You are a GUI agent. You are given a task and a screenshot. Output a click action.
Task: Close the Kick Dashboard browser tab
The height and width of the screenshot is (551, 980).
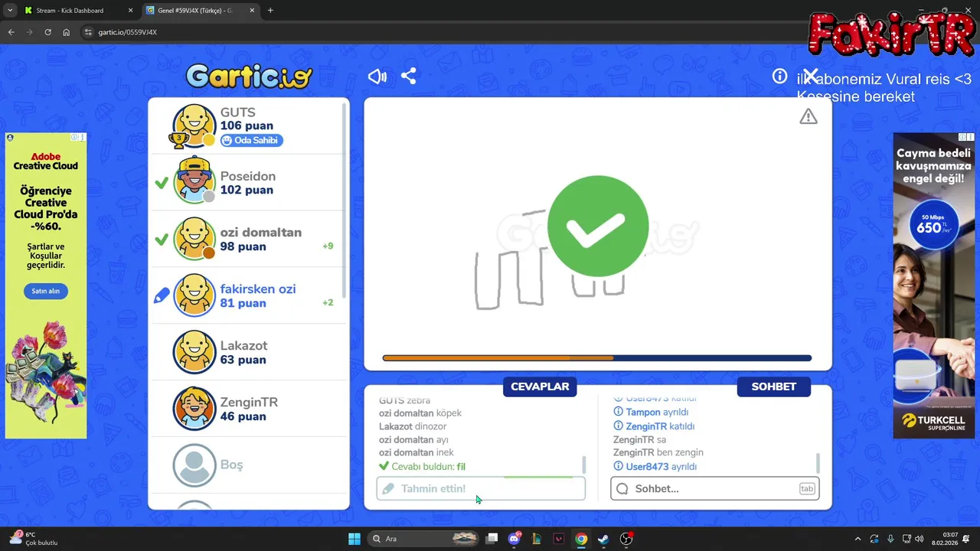(x=130, y=11)
